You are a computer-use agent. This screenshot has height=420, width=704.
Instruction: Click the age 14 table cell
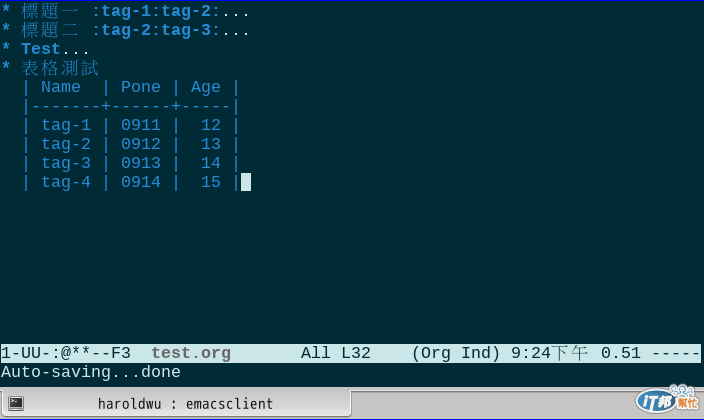coord(211,163)
